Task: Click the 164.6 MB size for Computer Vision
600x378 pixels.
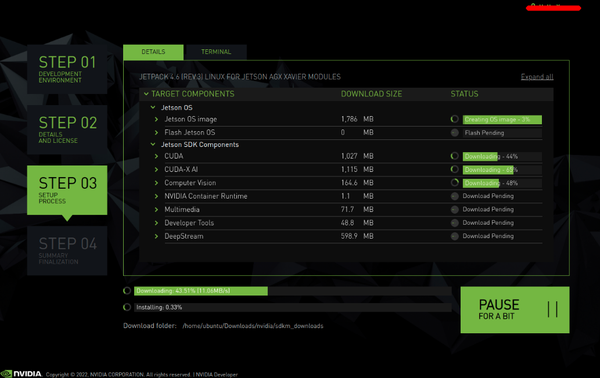Action: (x=357, y=183)
